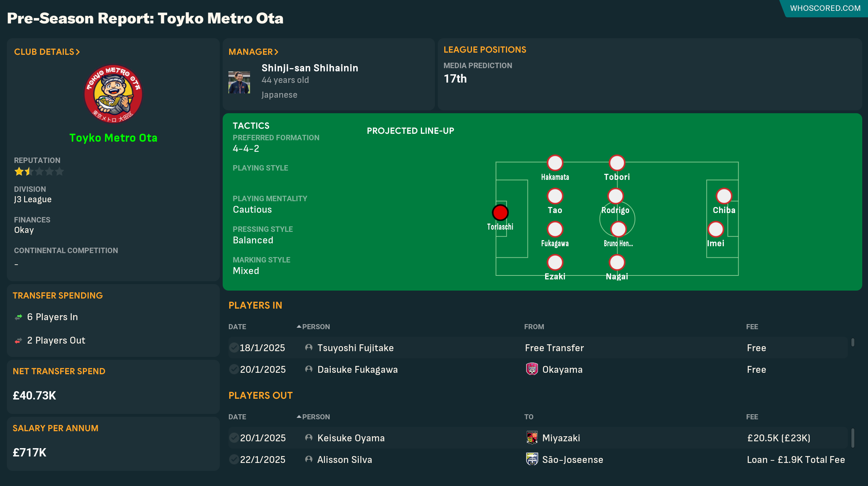Open manager Shinji-san Shihainin's profile
The height and width of the screenshot is (486, 868).
(x=310, y=68)
